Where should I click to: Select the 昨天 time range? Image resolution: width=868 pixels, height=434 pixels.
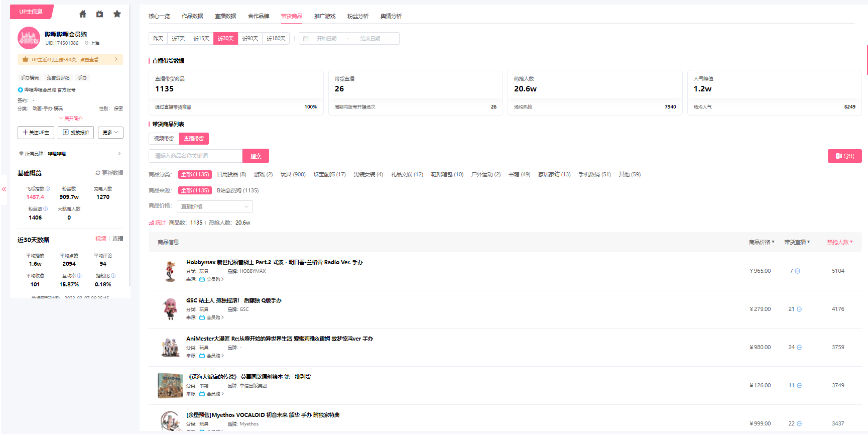click(158, 39)
